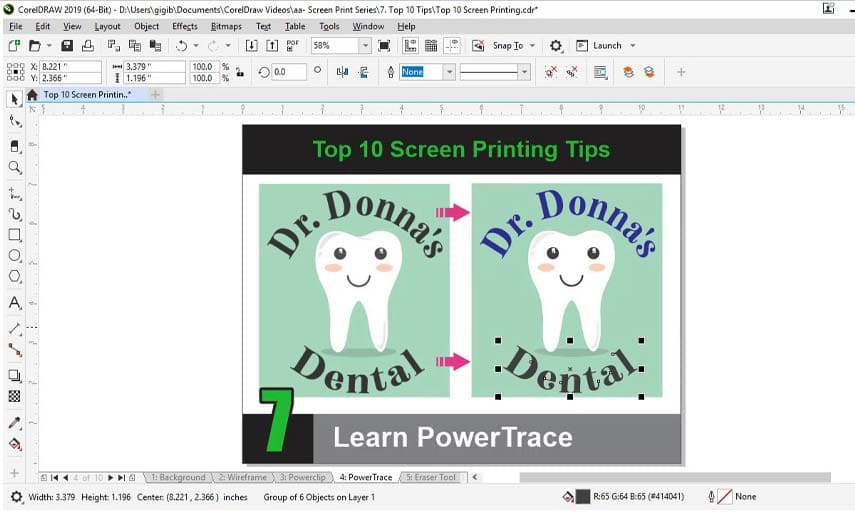Open Welcome screen home tab

click(x=32, y=95)
